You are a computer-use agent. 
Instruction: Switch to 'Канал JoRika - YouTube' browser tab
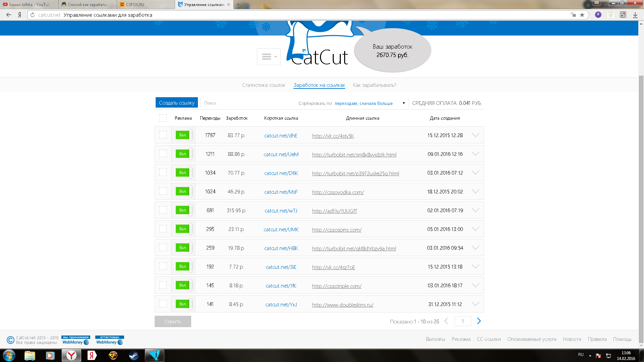pos(29,4)
